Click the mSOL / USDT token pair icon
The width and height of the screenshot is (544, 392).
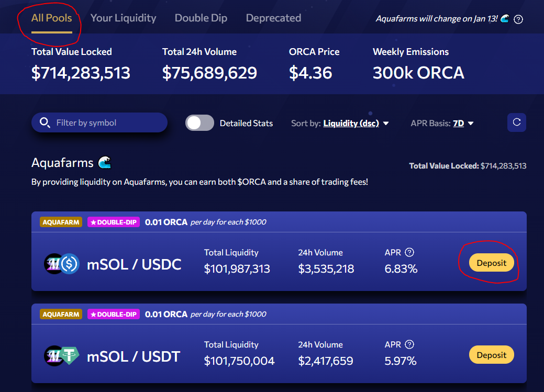coord(62,355)
